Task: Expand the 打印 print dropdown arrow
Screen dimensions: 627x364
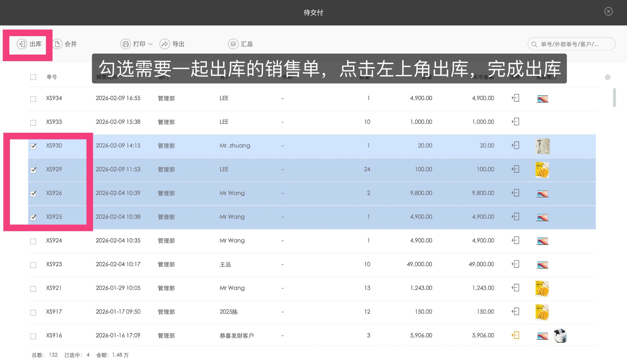Action: pyautogui.click(x=151, y=44)
